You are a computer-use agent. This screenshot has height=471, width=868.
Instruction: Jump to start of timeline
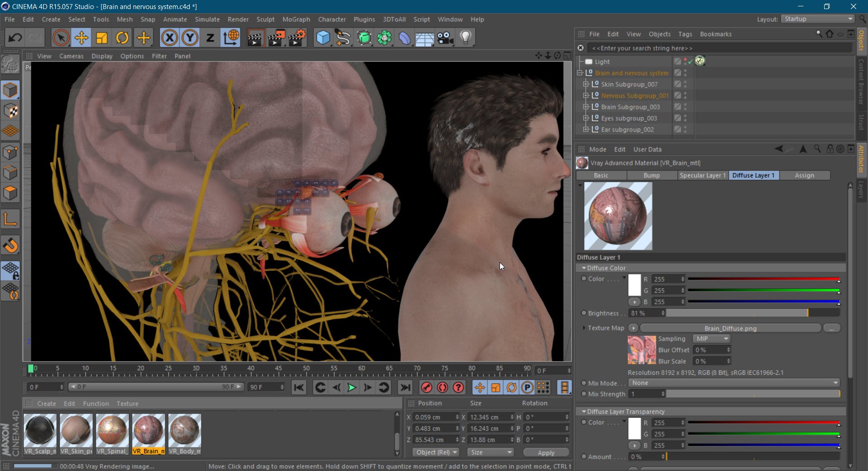299,387
